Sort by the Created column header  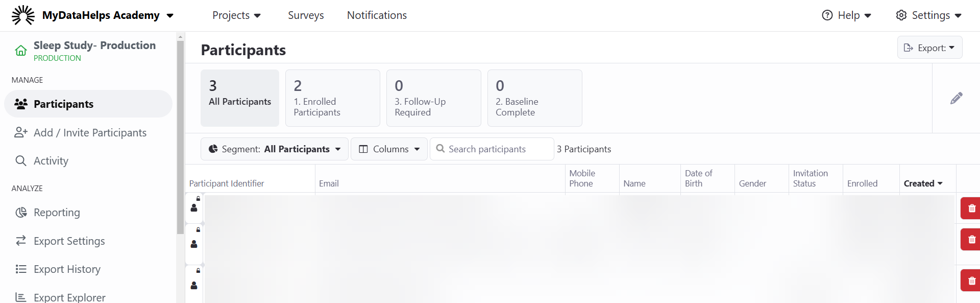click(x=923, y=183)
